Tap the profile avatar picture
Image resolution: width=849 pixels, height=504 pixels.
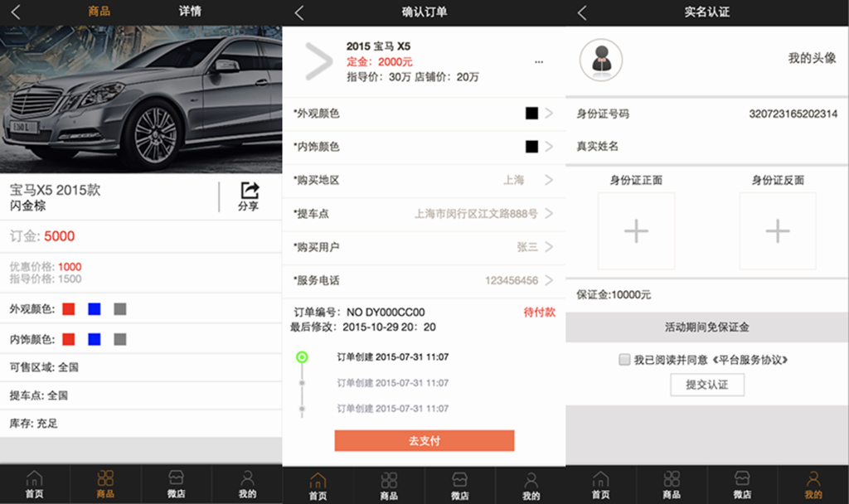tap(601, 60)
